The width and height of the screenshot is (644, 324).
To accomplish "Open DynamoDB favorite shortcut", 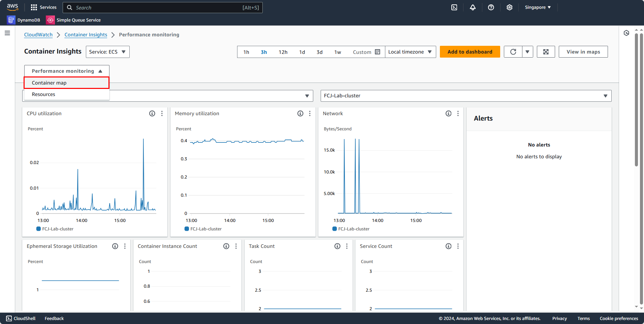I will click(24, 20).
